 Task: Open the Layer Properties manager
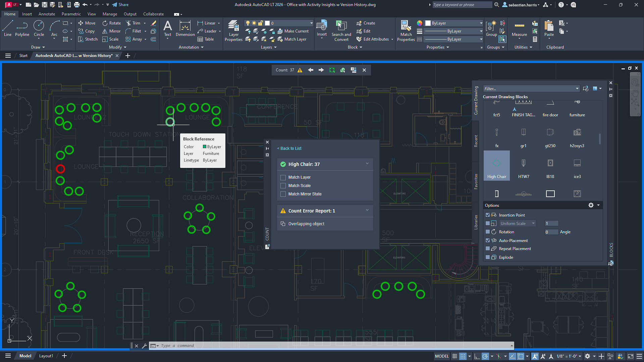233,30
